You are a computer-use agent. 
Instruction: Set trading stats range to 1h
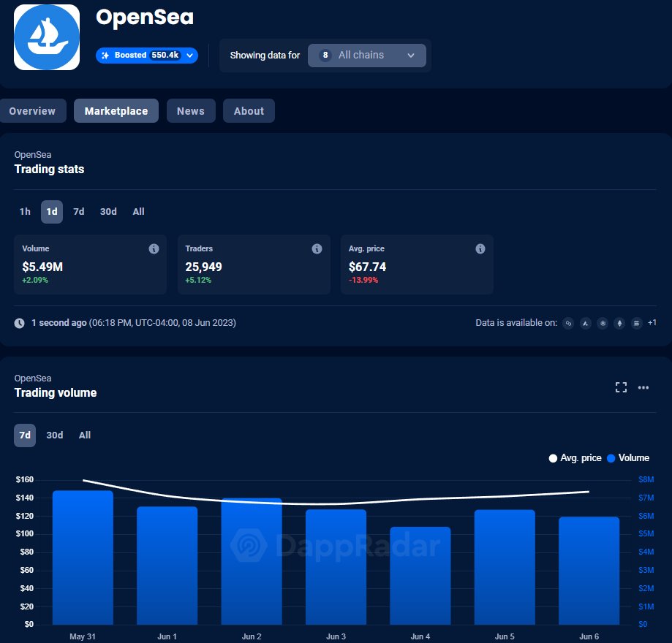click(25, 212)
